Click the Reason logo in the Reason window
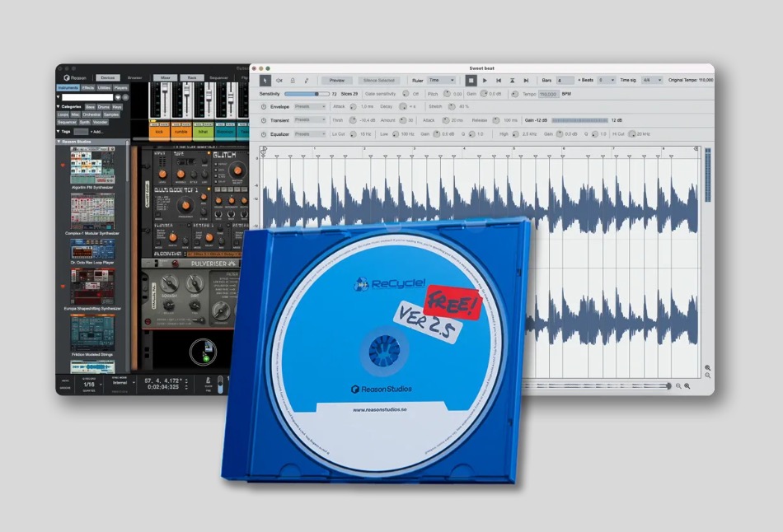The width and height of the screenshot is (783, 532). [74, 78]
